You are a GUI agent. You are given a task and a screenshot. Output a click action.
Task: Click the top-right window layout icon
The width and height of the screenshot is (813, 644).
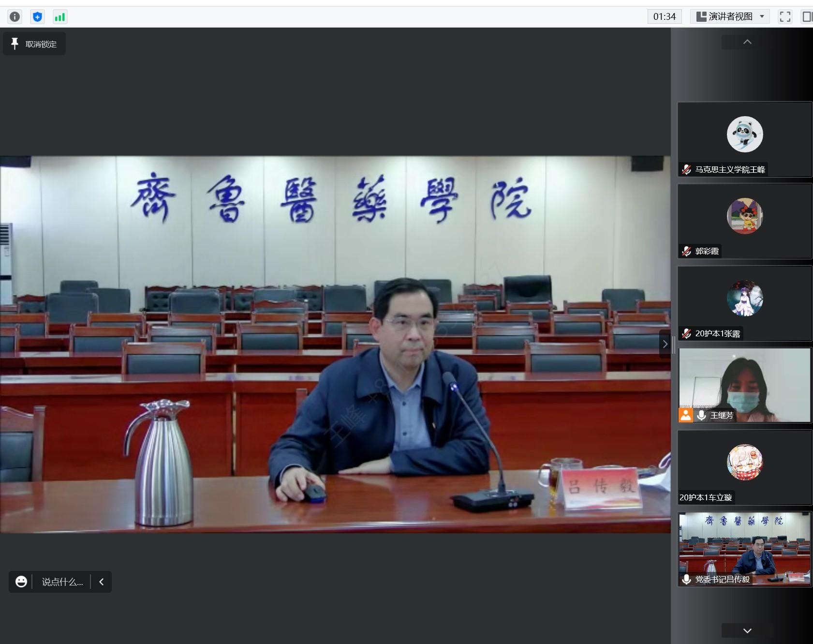point(807,17)
